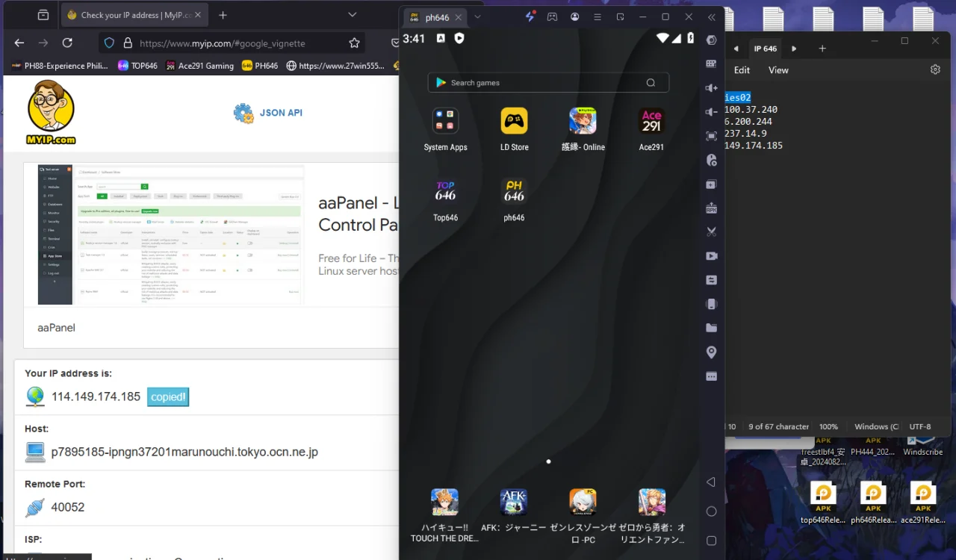The image size is (956, 560).
Task: Click the aaPanel ad screenshot thumbnail
Action: coord(170,234)
